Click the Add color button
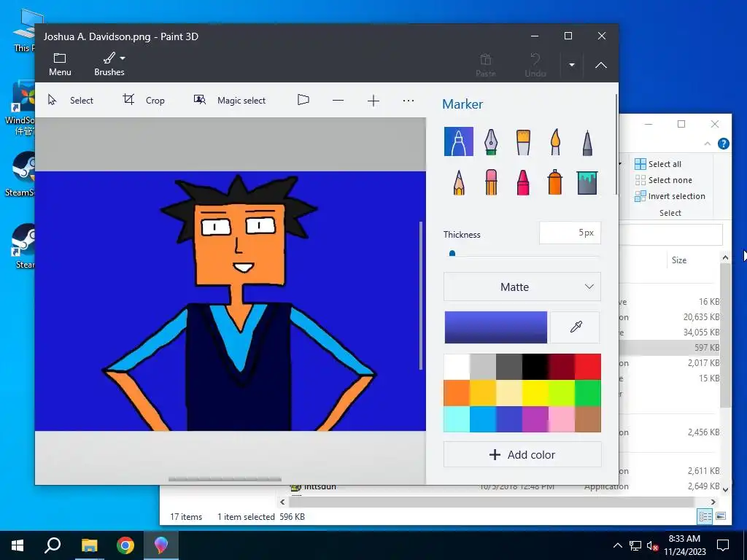The height and width of the screenshot is (560, 747). (x=522, y=455)
